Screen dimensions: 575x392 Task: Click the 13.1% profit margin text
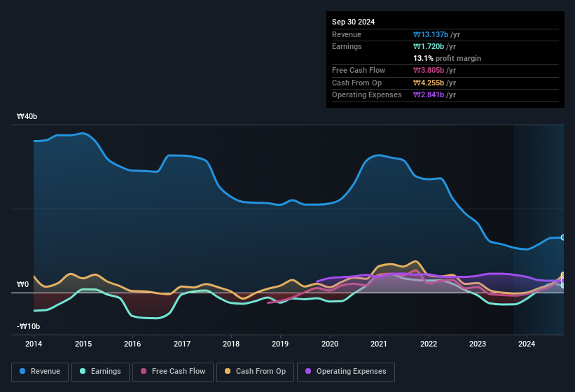(447, 58)
